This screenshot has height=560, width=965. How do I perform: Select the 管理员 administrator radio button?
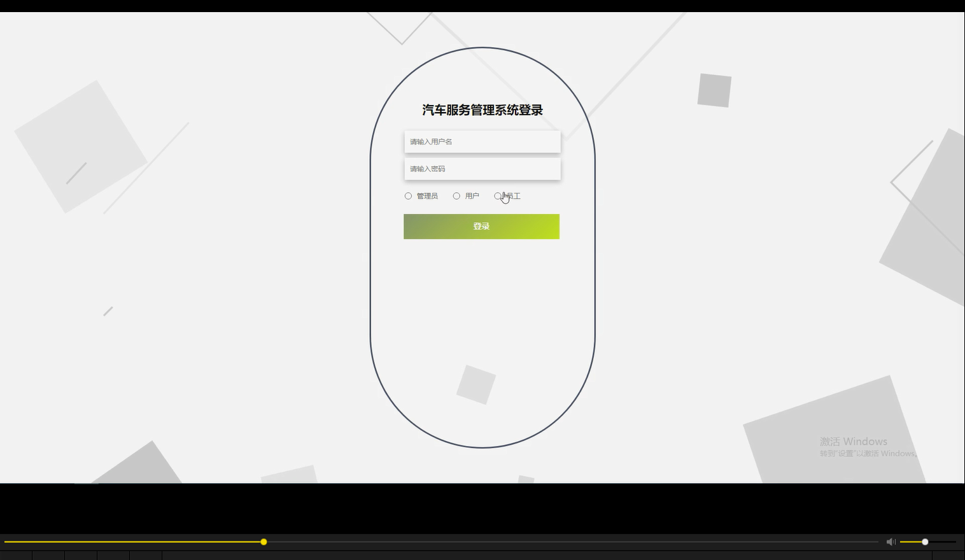tap(408, 196)
